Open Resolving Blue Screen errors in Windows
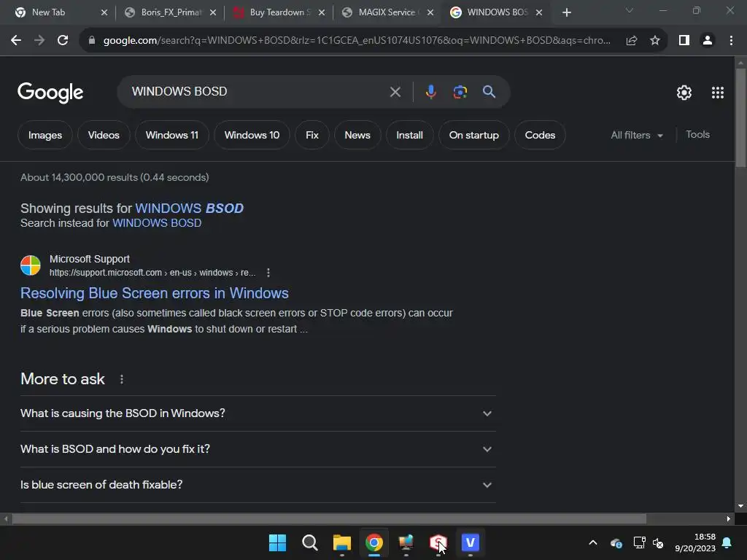Viewport: 747px width, 560px height. [x=155, y=293]
